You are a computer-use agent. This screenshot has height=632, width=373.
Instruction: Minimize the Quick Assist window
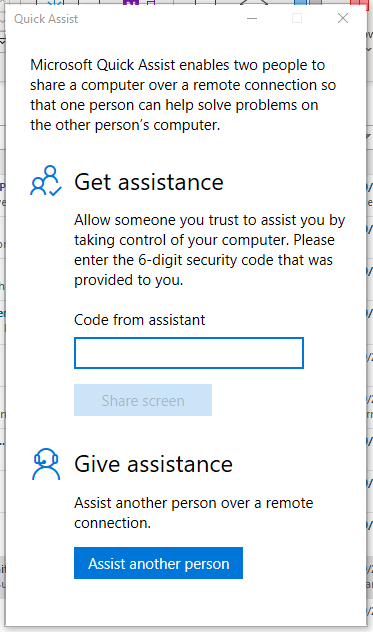click(252, 19)
